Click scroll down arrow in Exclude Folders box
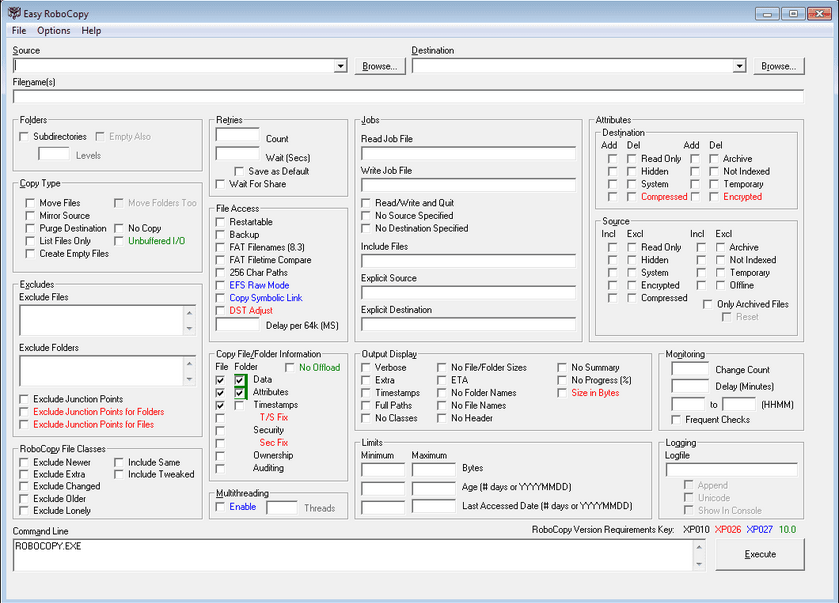839x603 pixels. [189, 379]
